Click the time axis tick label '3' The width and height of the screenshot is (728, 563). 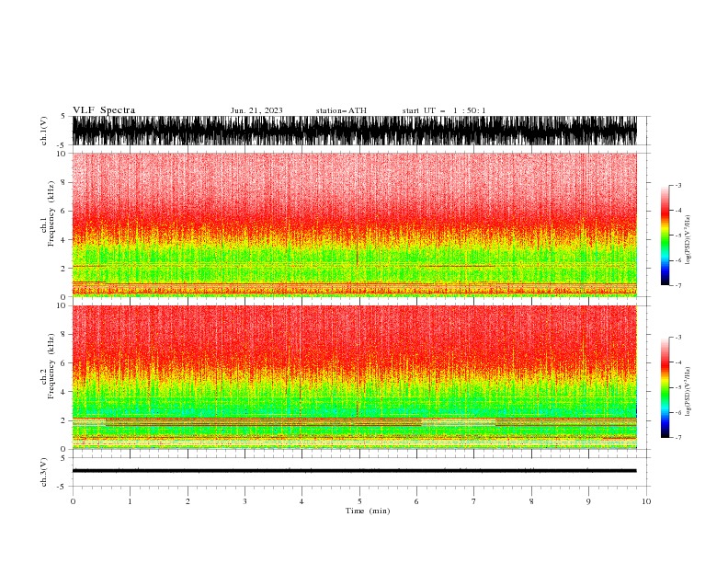[x=245, y=501]
